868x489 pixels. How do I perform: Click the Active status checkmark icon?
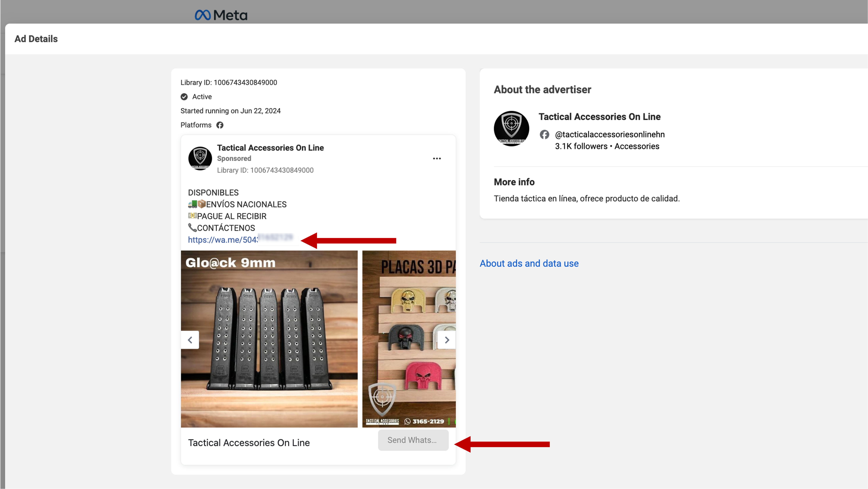tap(184, 97)
